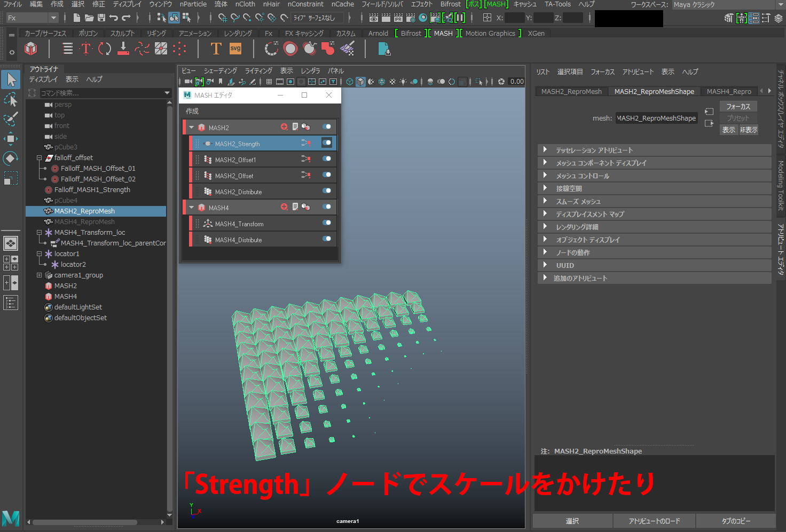Click the new scene icon in status line
This screenshot has height=532, width=786.
tap(77, 18)
